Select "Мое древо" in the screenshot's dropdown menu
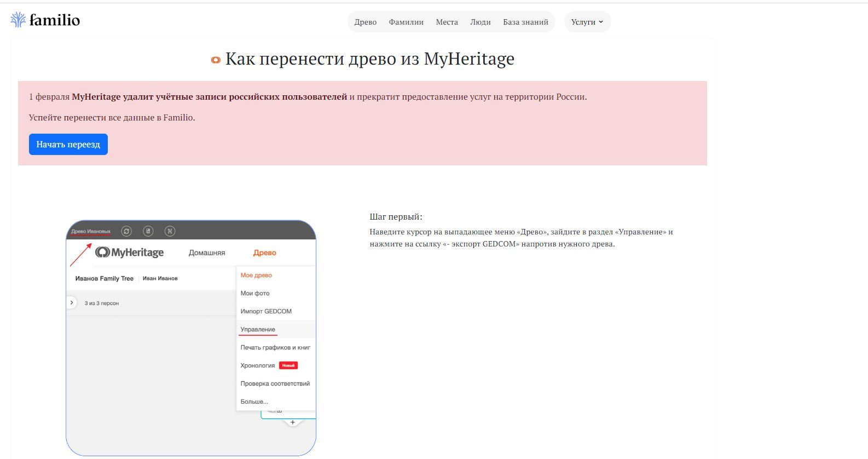Screen dimensions: 868x459 click(256, 275)
